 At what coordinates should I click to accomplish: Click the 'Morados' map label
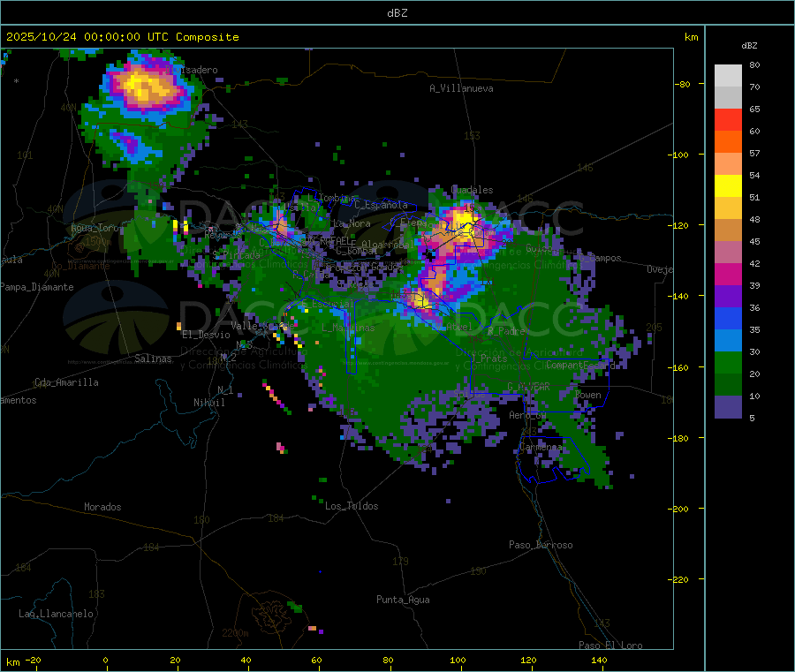tap(102, 507)
